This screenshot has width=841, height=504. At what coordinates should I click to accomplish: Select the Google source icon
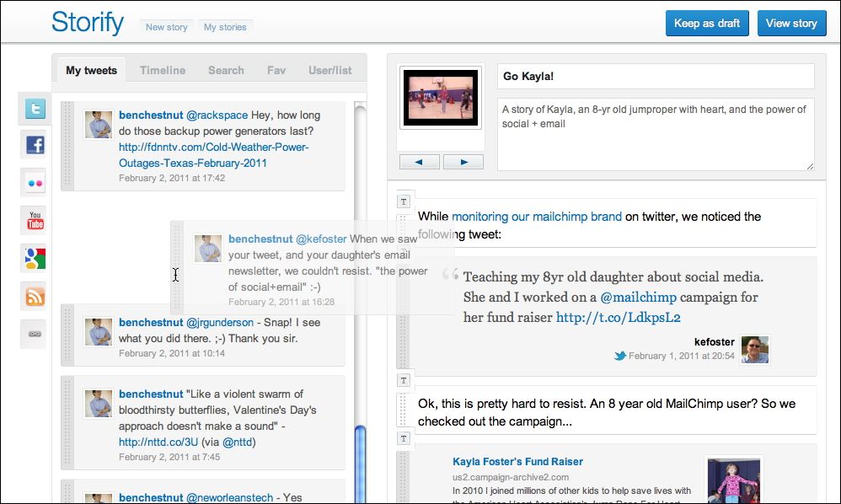tap(35, 259)
